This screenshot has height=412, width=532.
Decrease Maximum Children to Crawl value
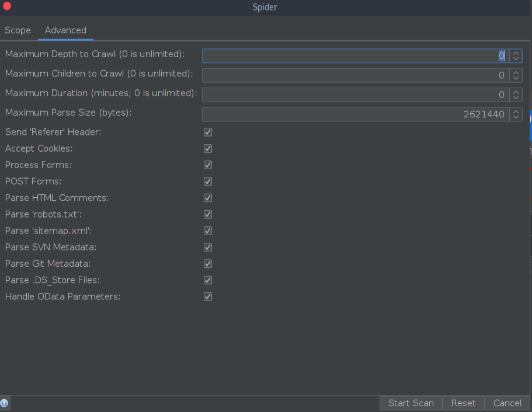click(516, 78)
